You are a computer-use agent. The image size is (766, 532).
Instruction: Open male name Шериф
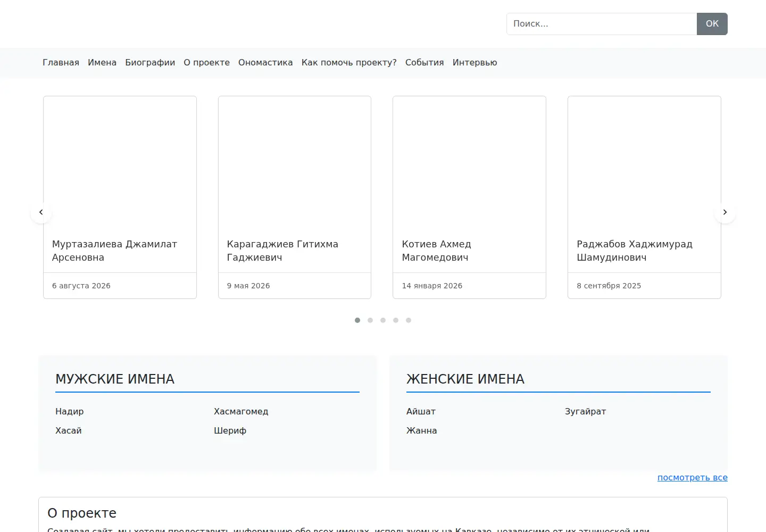(230, 430)
